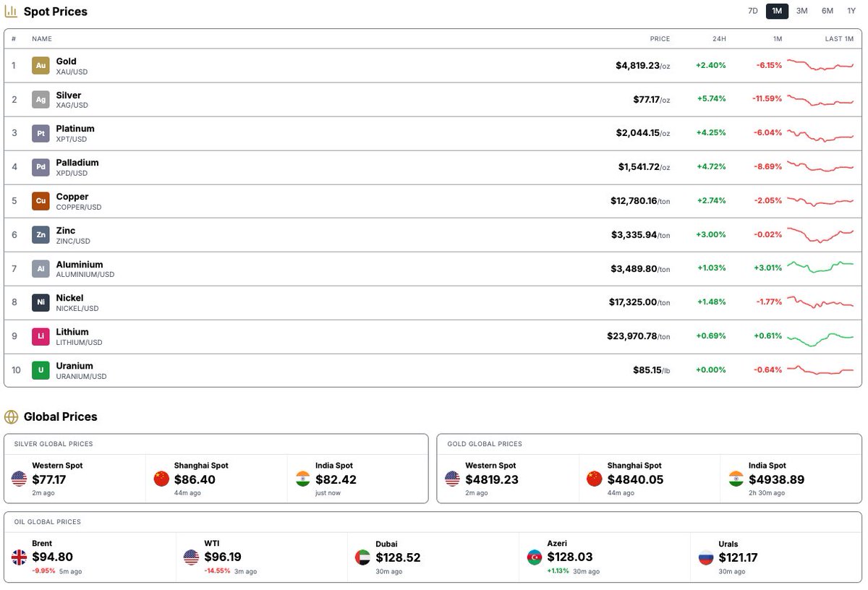Click the LAST 1M column header
The image size is (868, 590).
pyautogui.click(x=839, y=39)
